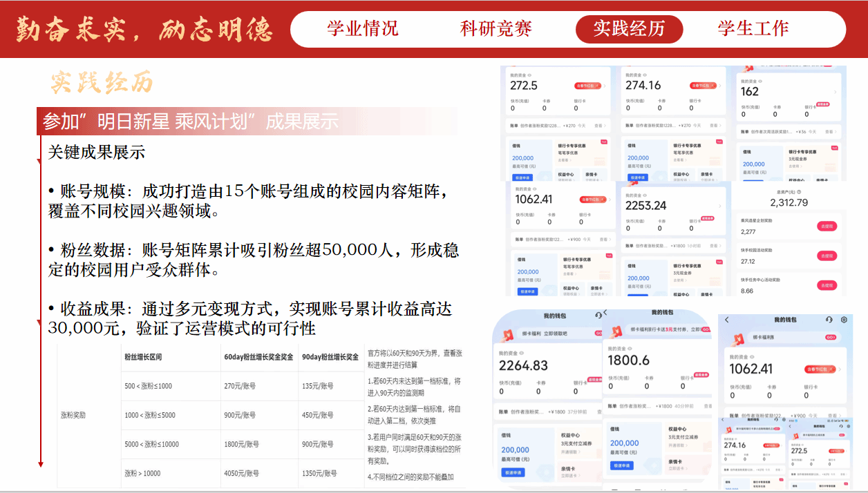Click the 涨粉奖励 reward table image

[x=261, y=415]
